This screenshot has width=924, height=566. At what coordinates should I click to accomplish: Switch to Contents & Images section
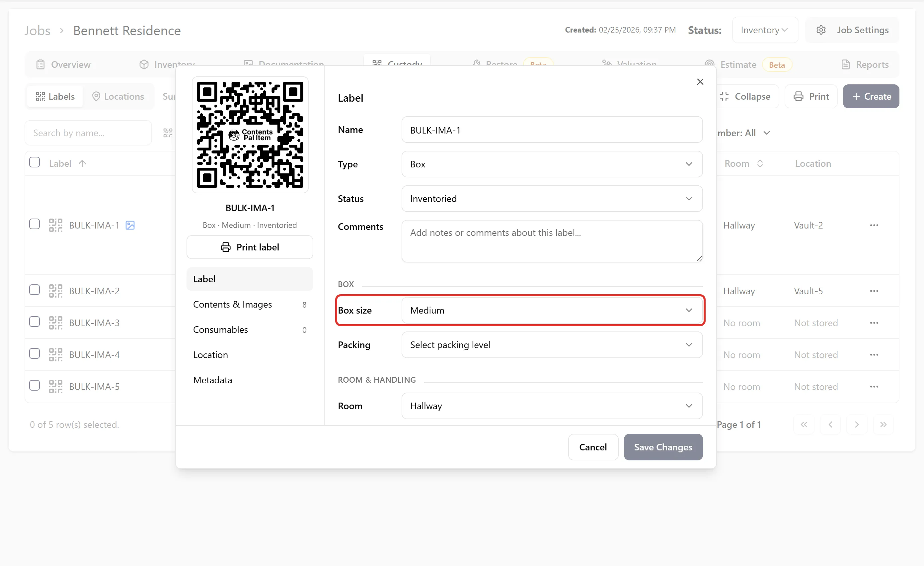[x=250, y=304]
